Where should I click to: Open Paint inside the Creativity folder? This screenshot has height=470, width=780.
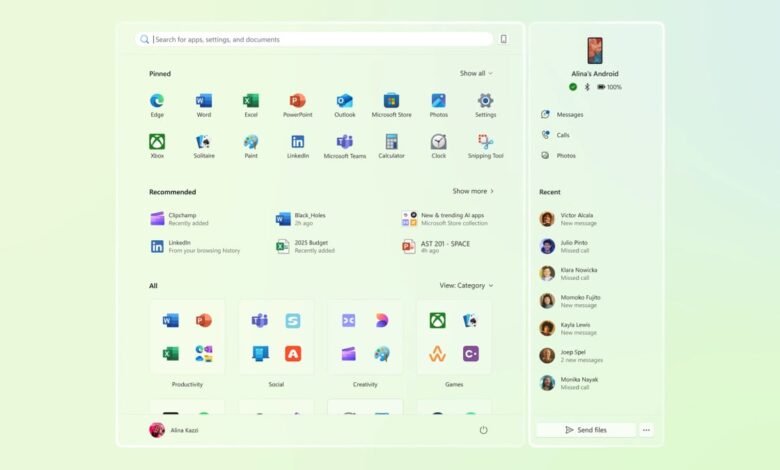click(x=382, y=354)
